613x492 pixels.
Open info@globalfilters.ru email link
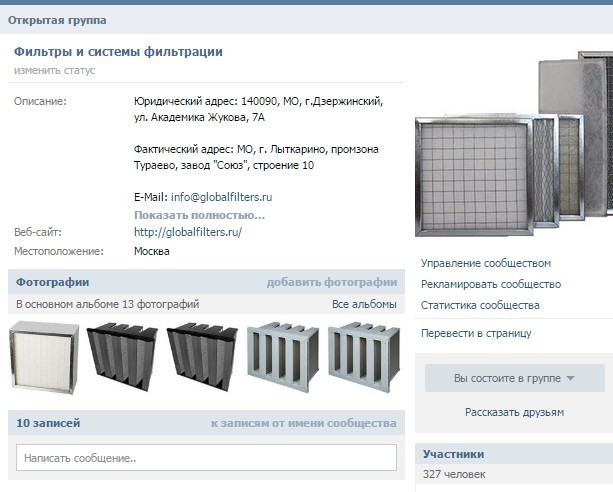click(221, 197)
